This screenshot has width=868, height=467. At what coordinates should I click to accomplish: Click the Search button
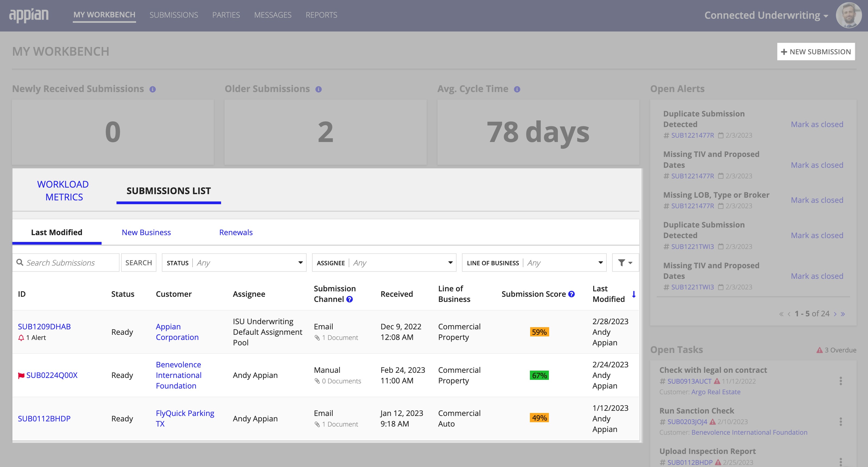(139, 263)
